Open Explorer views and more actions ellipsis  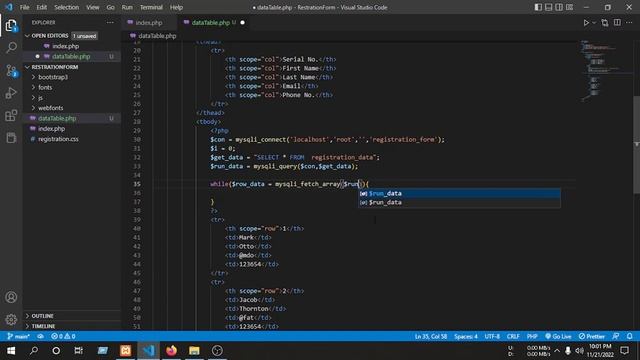pos(110,22)
